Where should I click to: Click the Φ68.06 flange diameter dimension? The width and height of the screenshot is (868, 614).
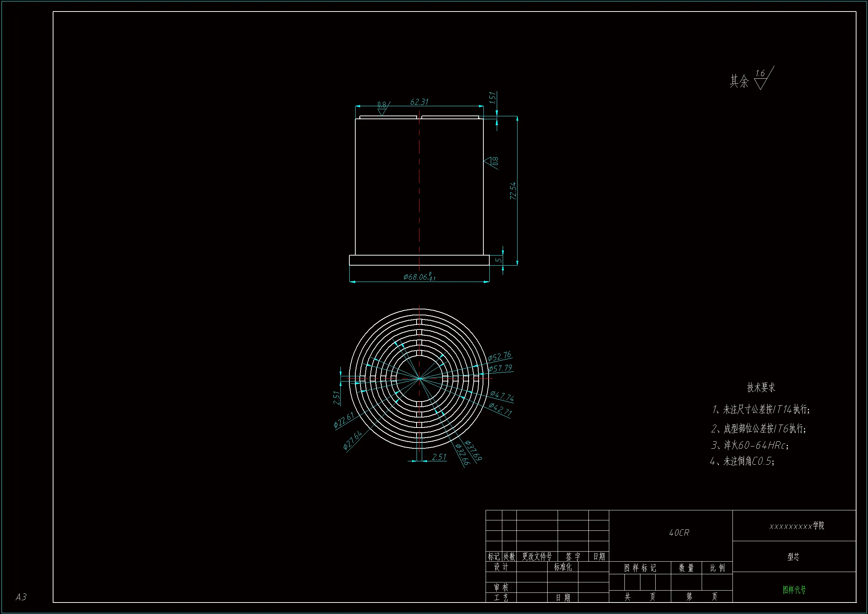click(x=419, y=277)
